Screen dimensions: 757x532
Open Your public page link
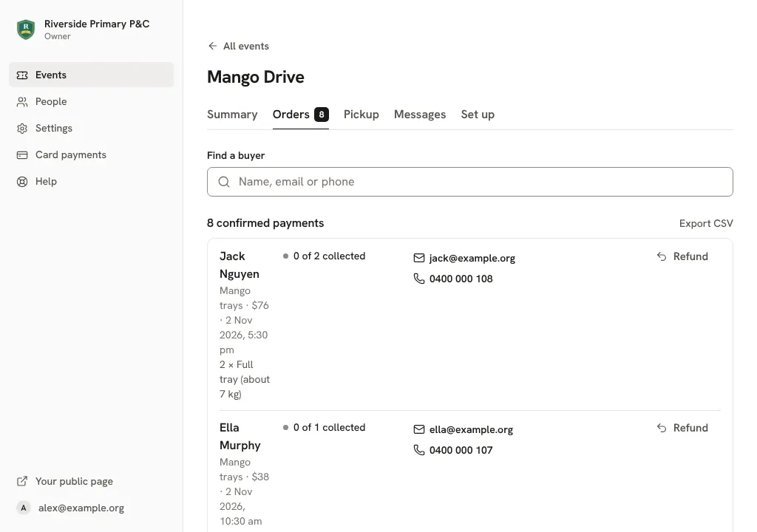74,481
